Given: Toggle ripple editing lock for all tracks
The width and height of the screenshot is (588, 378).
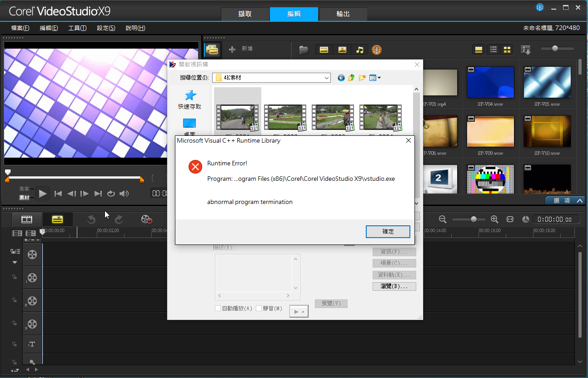Looking at the screenshot, I should (x=15, y=251).
